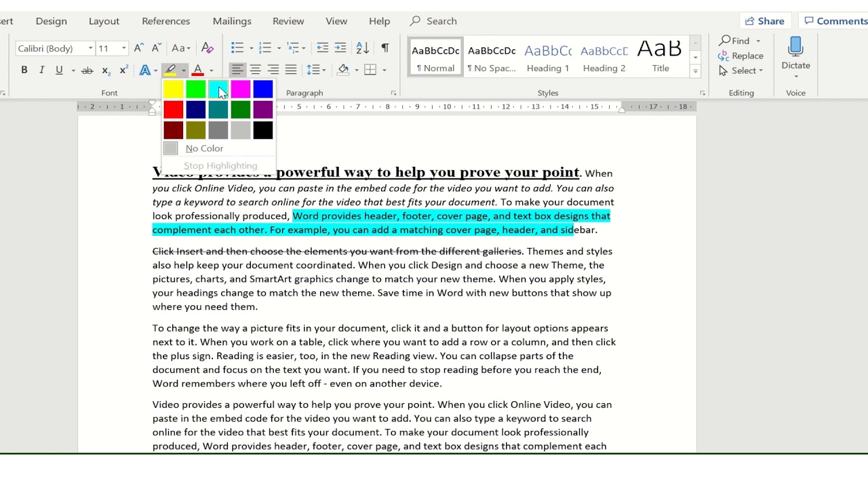Click the Shading paint bucket icon

[x=343, y=70]
